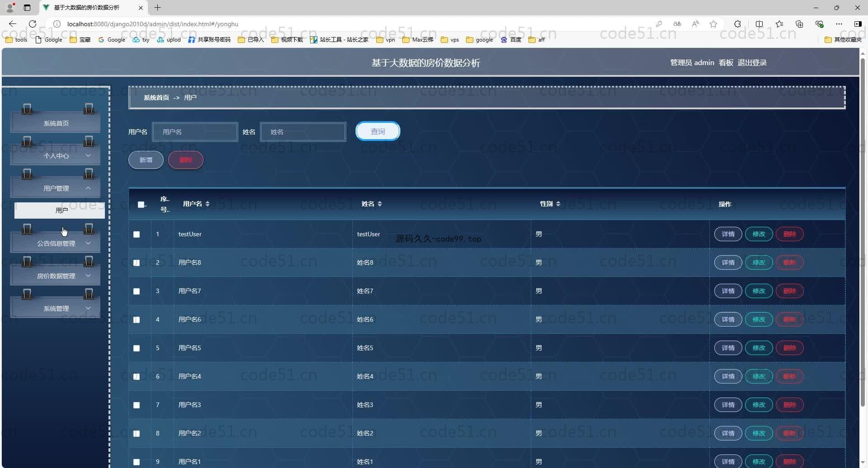Image resolution: width=868 pixels, height=468 pixels.
Task: View site information icon in address bar
Action: tap(57, 24)
